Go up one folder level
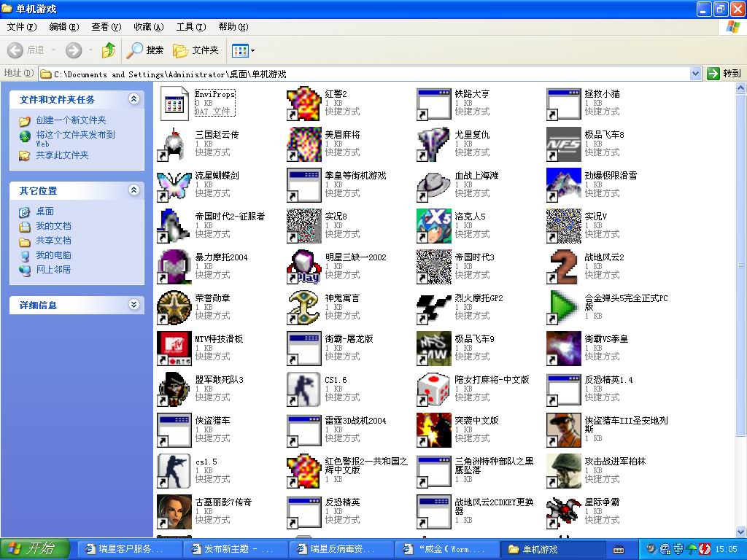The height and width of the screenshot is (560, 747). [x=109, y=50]
